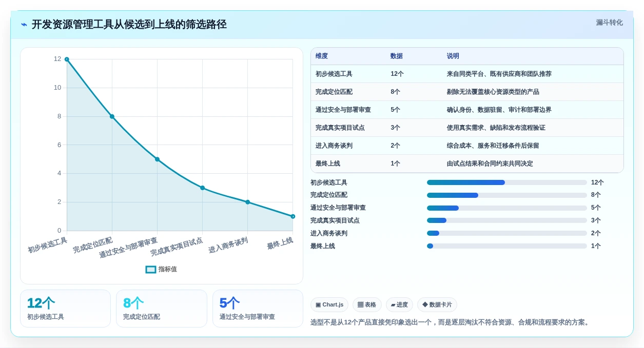Open the 8个 完成定位匹配 stat card
Screen dimensions: 644x348
click(x=162, y=309)
